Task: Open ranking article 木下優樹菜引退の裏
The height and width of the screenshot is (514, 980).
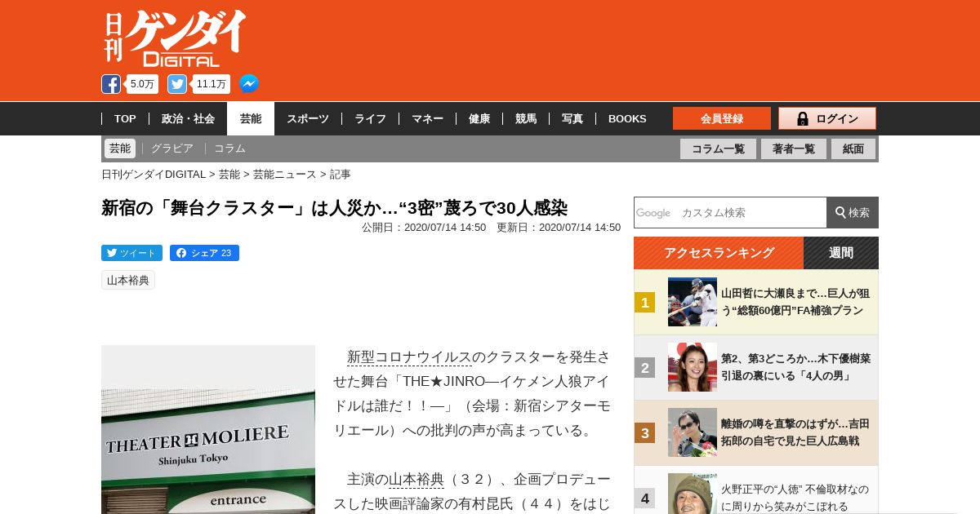Action: click(x=795, y=367)
